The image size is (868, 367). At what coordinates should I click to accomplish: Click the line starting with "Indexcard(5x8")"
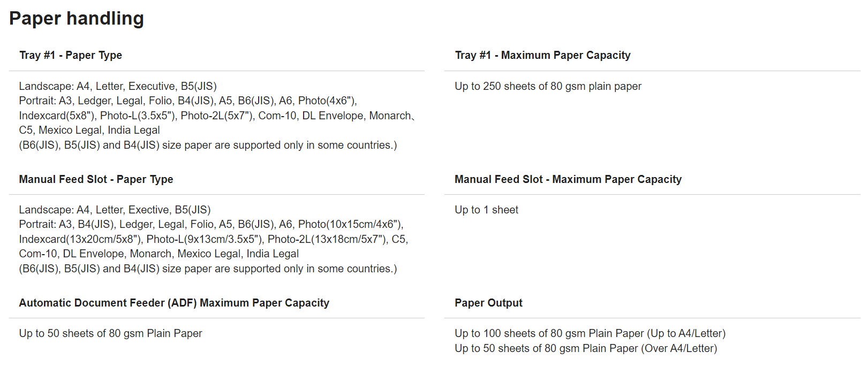click(x=216, y=116)
